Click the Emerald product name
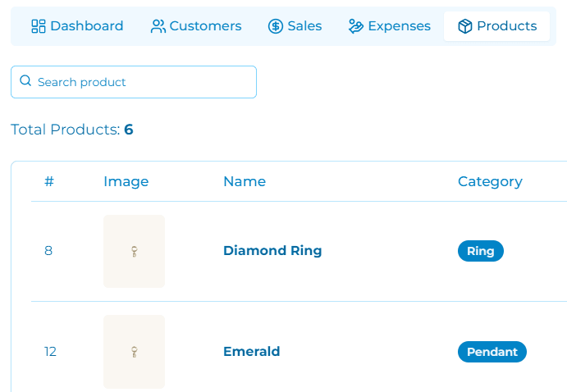567x392 pixels. tap(252, 351)
